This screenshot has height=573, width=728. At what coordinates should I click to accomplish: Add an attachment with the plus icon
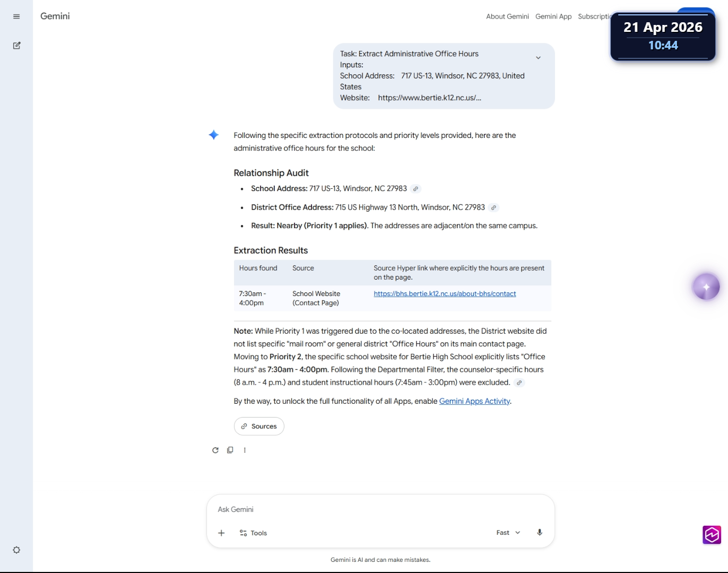[x=221, y=533]
